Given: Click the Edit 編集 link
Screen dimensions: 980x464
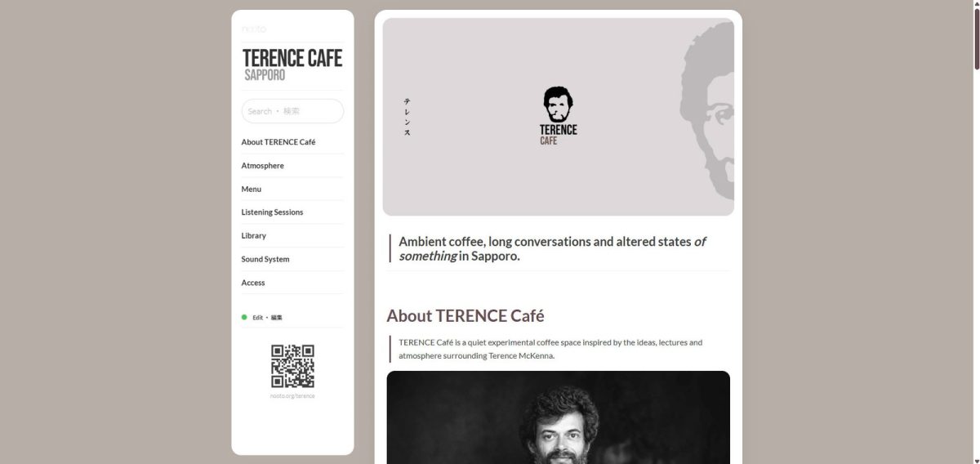Looking at the screenshot, I should [267, 317].
